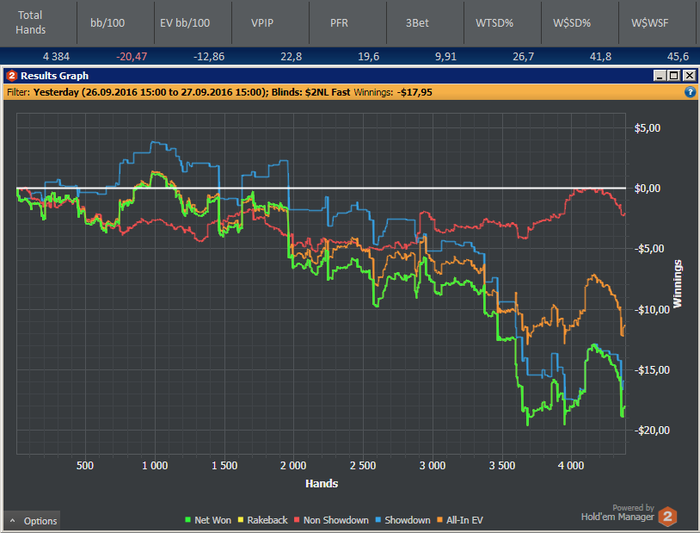
Task: Select the 41,8 W$SD% value
Action: click(x=600, y=57)
